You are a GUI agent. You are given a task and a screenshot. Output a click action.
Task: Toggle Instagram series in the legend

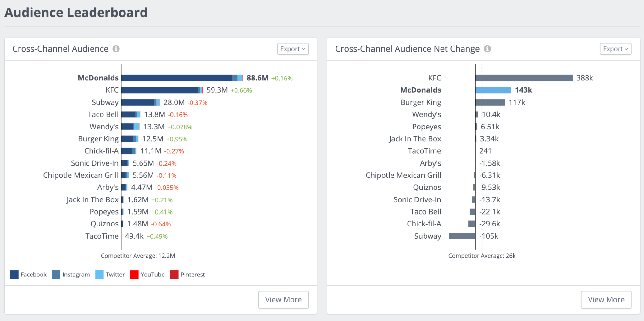point(56,274)
